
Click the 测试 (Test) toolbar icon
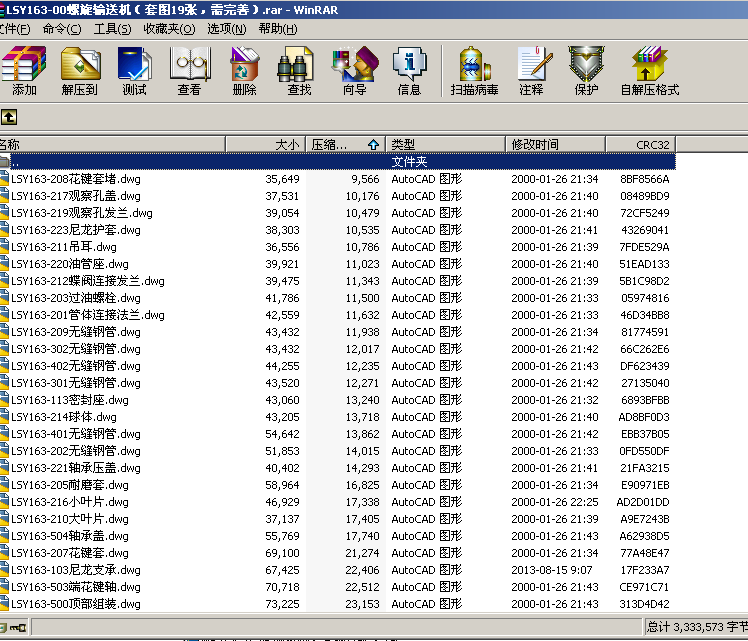click(134, 70)
